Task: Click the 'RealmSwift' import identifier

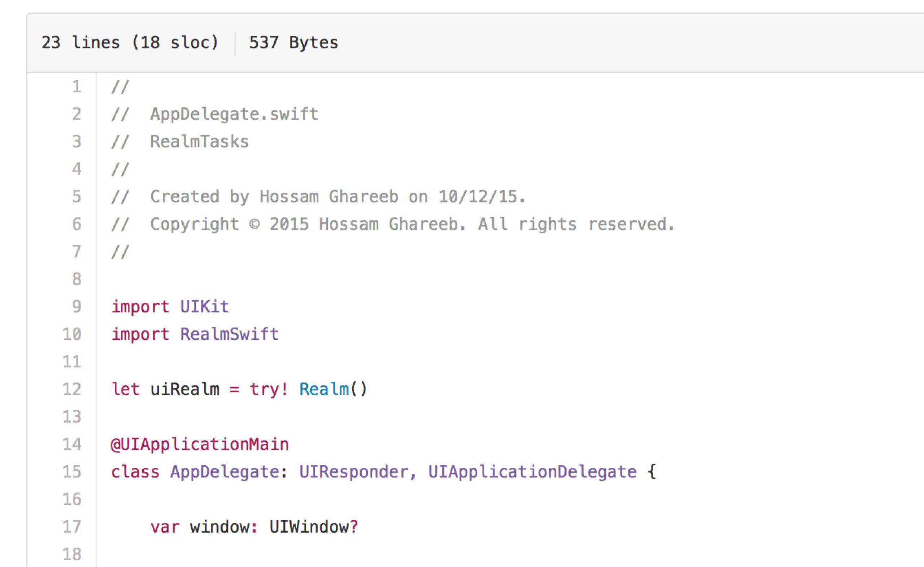Action: (x=229, y=334)
